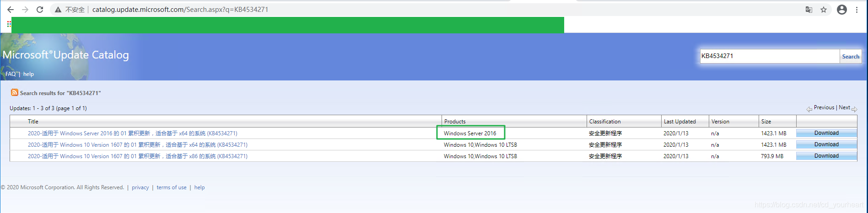Select the '793.9 MB' size cell
868x213 pixels.
(x=772, y=156)
